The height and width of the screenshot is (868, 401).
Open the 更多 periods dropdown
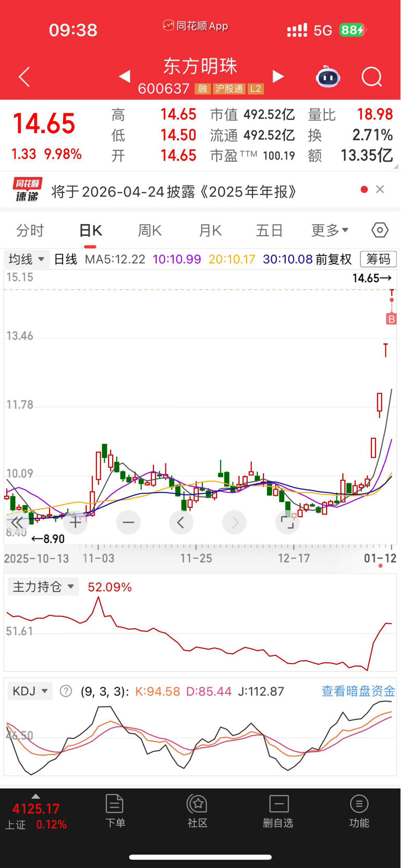pyautogui.click(x=330, y=230)
